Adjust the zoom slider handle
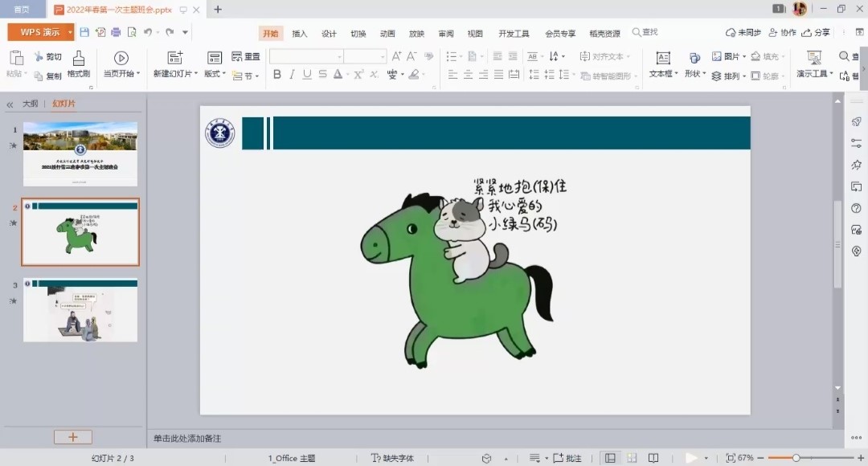868x466 pixels. click(x=796, y=458)
